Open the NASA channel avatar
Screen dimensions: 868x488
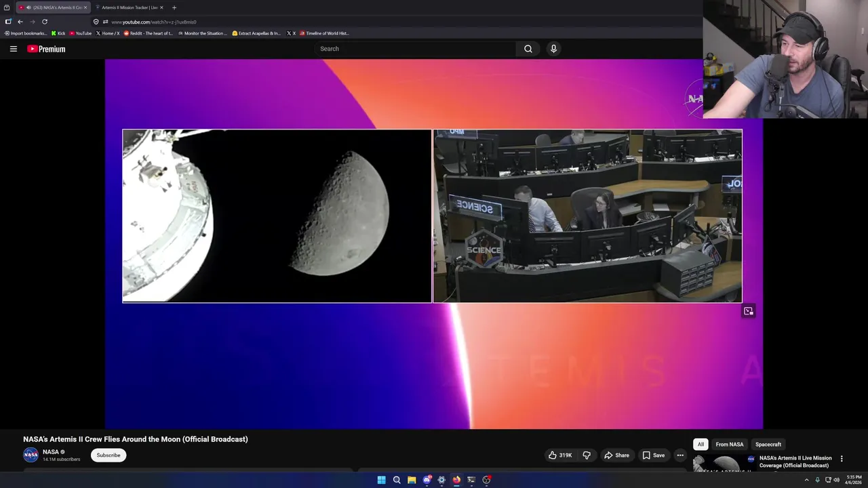tap(31, 455)
